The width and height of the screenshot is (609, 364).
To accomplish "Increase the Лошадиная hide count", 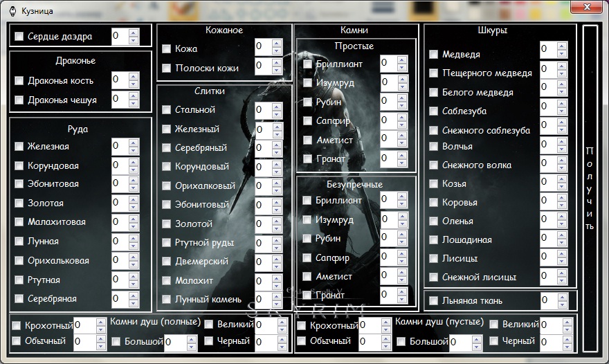I will pos(562,235).
